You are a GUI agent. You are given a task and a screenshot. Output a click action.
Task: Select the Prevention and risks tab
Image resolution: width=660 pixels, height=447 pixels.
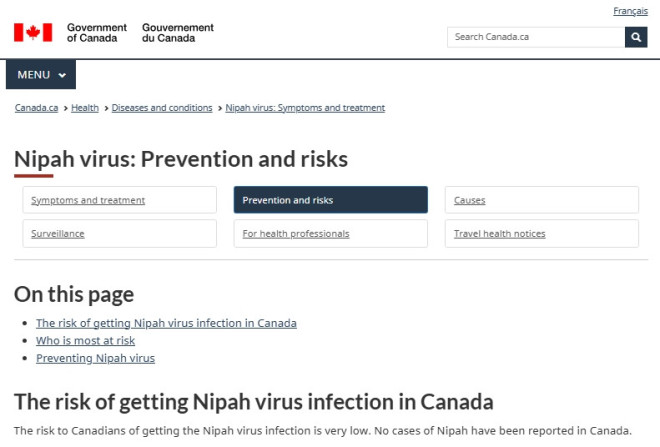coord(288,200)
